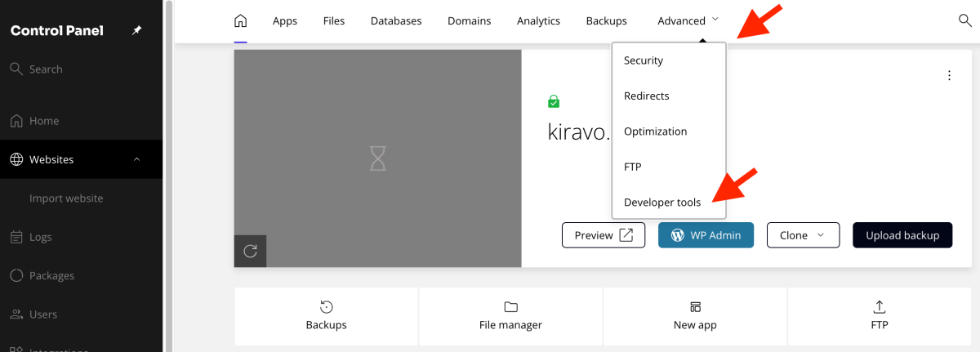Screen dimensions: 980x352
Task: Open the three-dot more options menu
Action: (949, 76)
